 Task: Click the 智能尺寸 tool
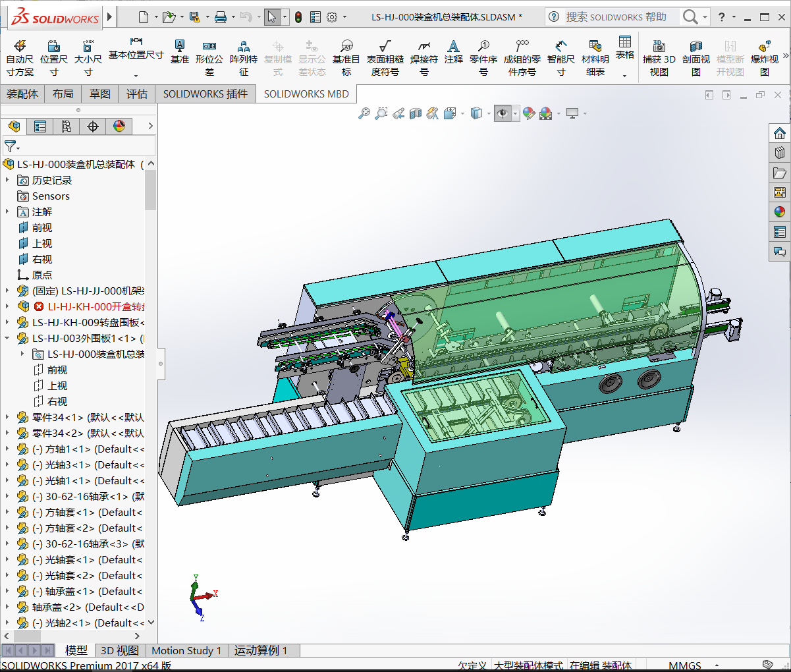(561, 57)
